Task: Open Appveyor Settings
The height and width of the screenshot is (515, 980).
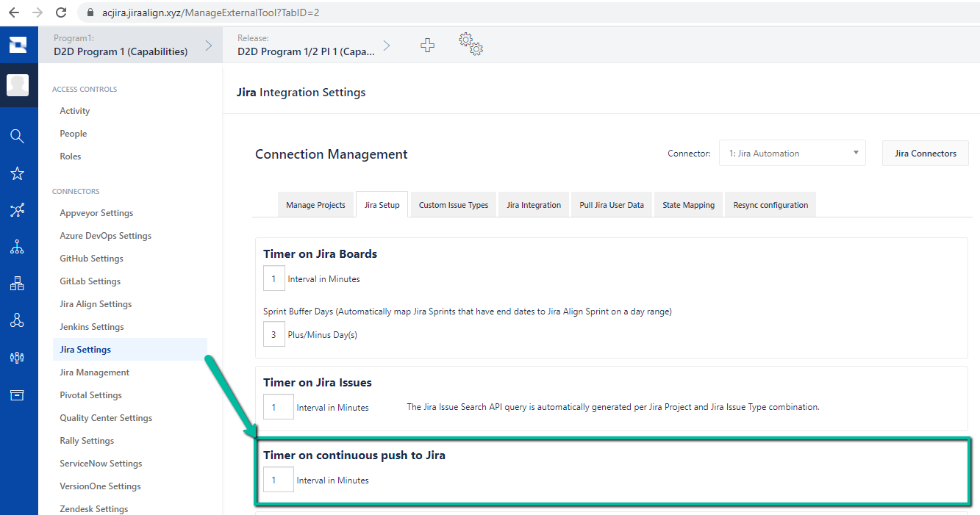Action: click(x=97, y=213)
